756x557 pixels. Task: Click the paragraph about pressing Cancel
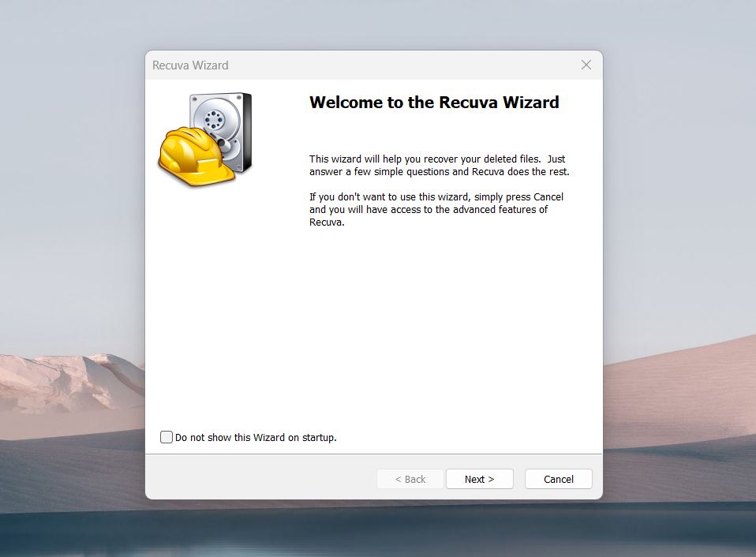click(x=436, y=210)
